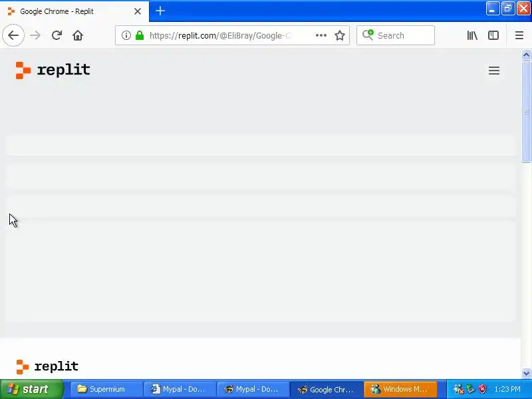Click the replit logo in page header

(53, 70)
